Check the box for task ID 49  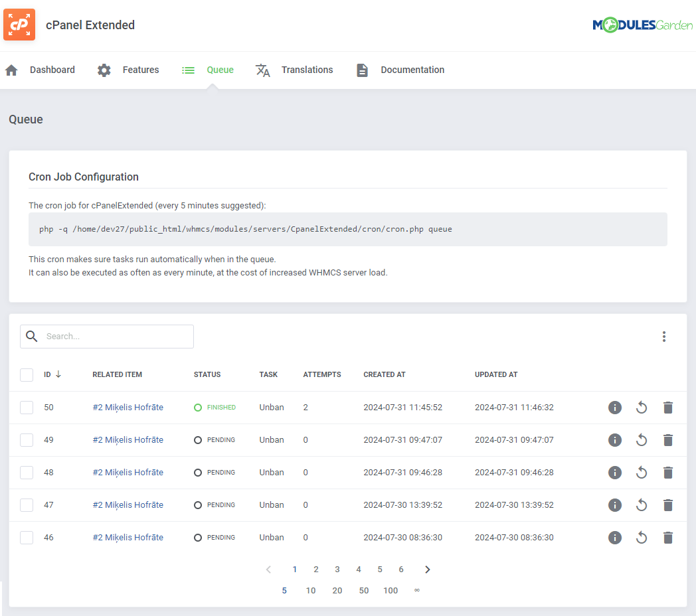click(27, 440)
